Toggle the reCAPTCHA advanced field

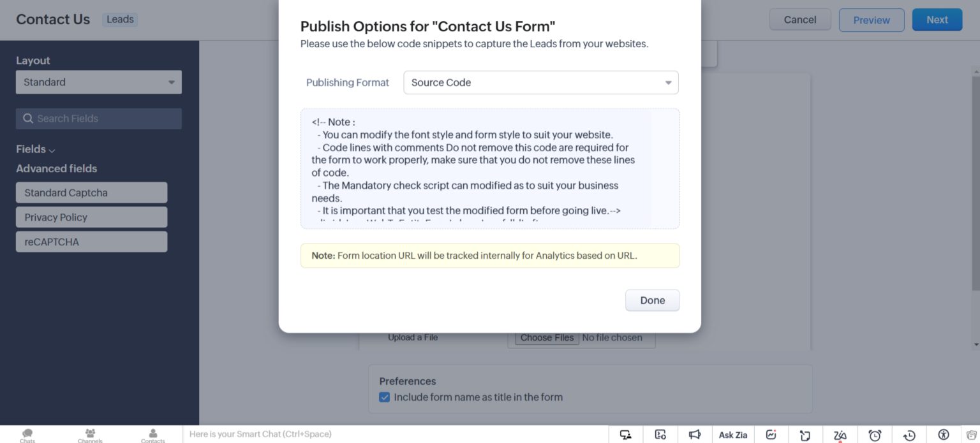coord(91,242)
